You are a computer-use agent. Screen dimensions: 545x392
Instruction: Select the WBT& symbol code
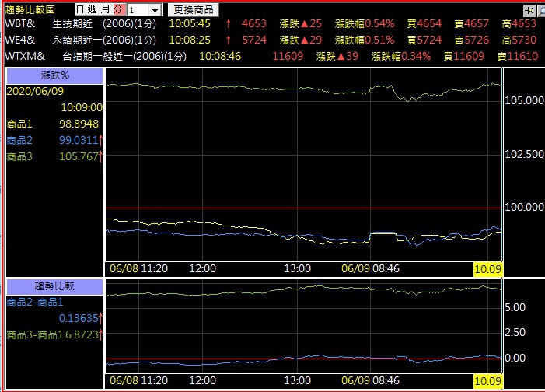click(x=19, y=23)
